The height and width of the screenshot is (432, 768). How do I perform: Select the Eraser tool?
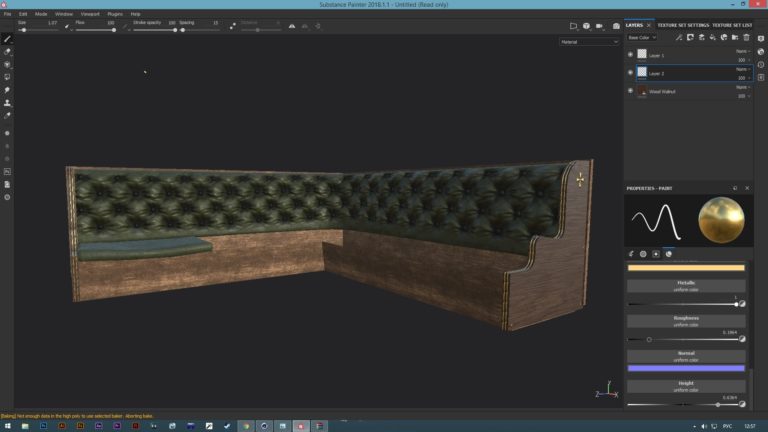point(7,52)
